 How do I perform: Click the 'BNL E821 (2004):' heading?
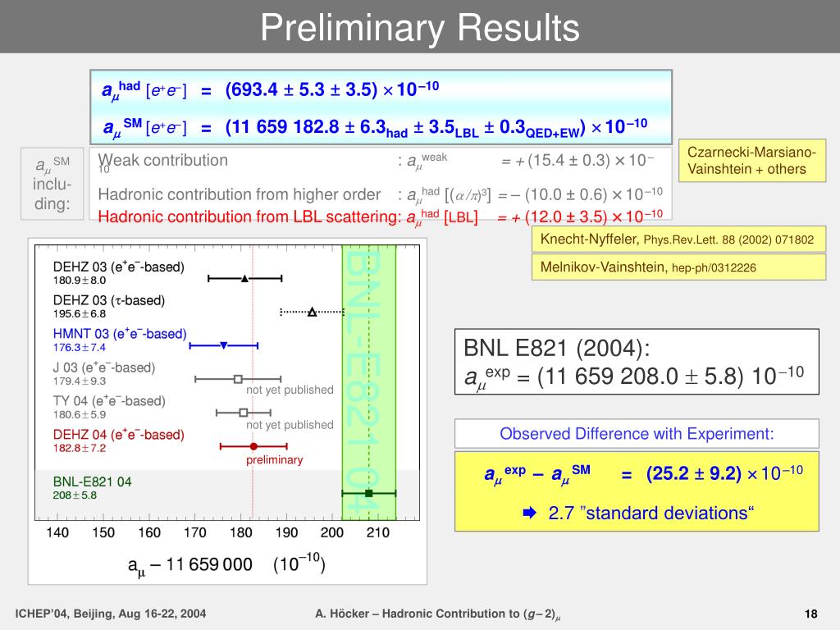pyautogui.click(x=557, y=348)
